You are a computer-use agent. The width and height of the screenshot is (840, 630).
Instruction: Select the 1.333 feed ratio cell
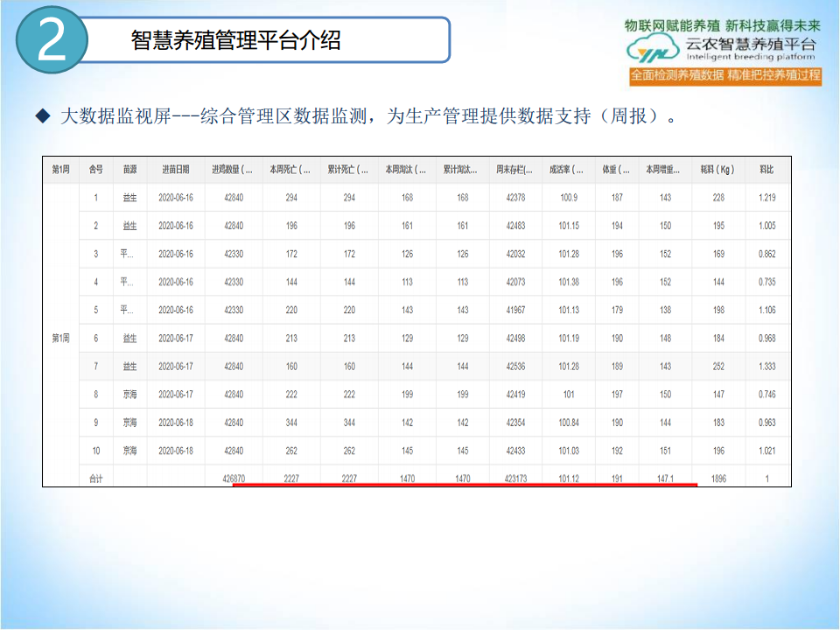click(766, 367)
